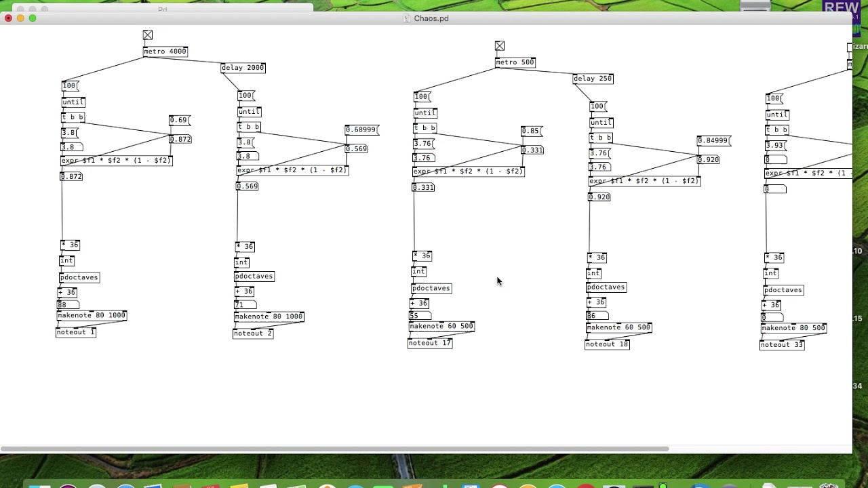
Task: Select pdoctaves object in the noteout 33 chain
Action: pyautogui.click(x=783, y=290)
